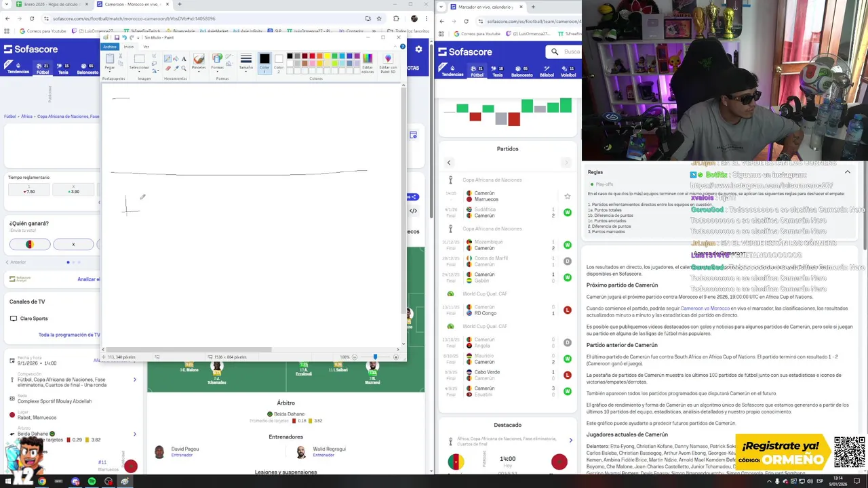Pick the red color swatch in Paint
Screen dimensions: 868x488
coord(312,56)
